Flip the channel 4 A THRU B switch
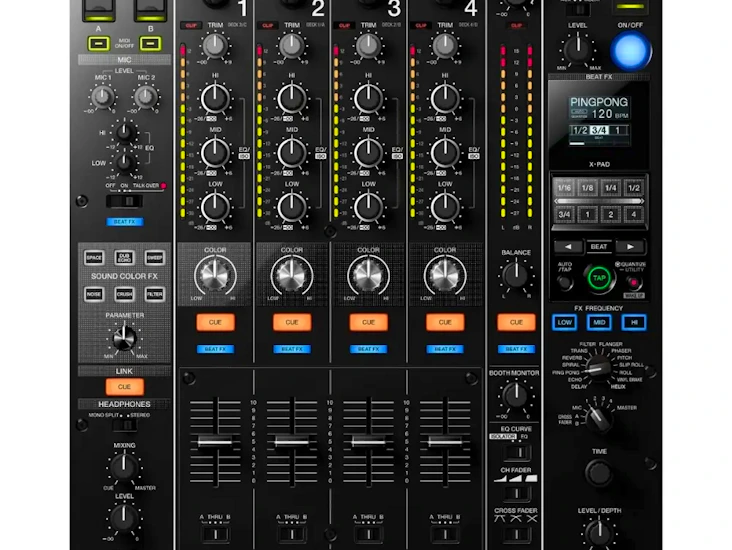The width and height of the screenshot is (732, 550). click(445, 534)
